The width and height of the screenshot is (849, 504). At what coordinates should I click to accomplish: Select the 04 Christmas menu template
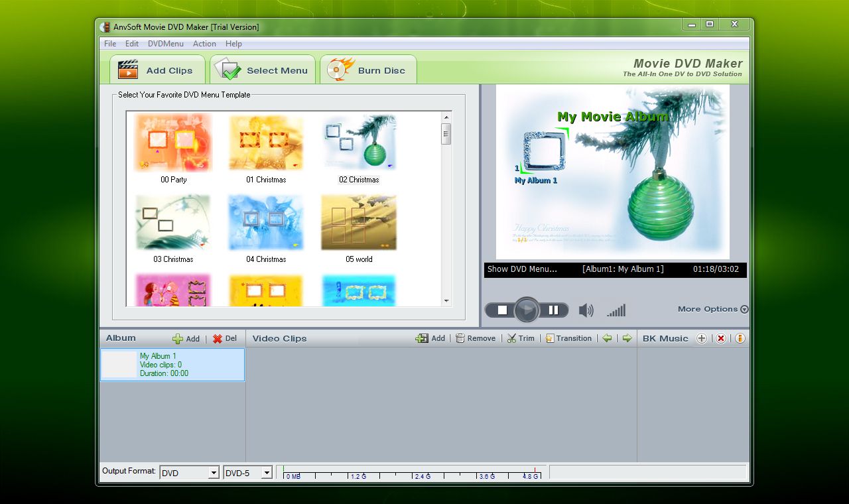click(x=266, y=229)
